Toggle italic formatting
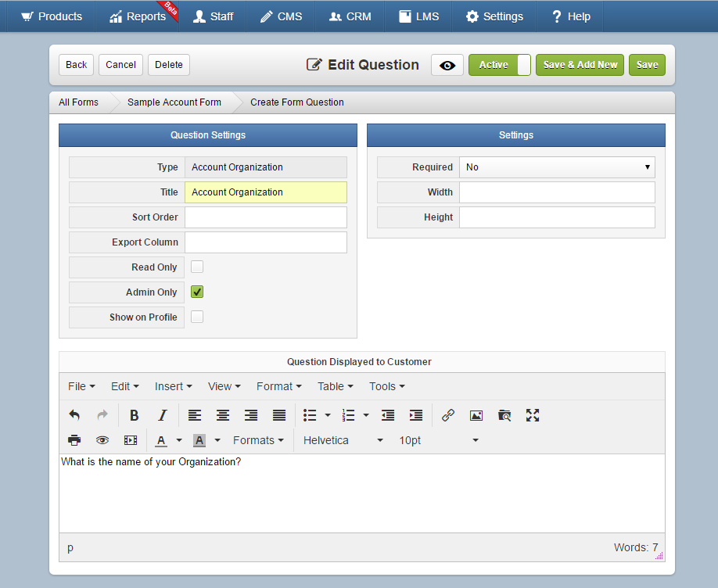 pyautogui.click(x=163, y=415)
